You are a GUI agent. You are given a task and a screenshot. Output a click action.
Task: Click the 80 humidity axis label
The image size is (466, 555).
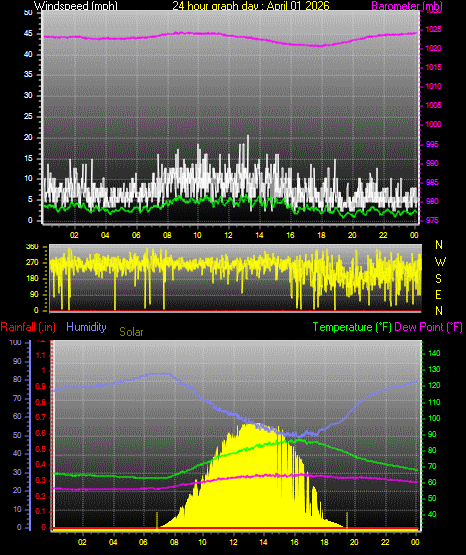coord(17,379)
